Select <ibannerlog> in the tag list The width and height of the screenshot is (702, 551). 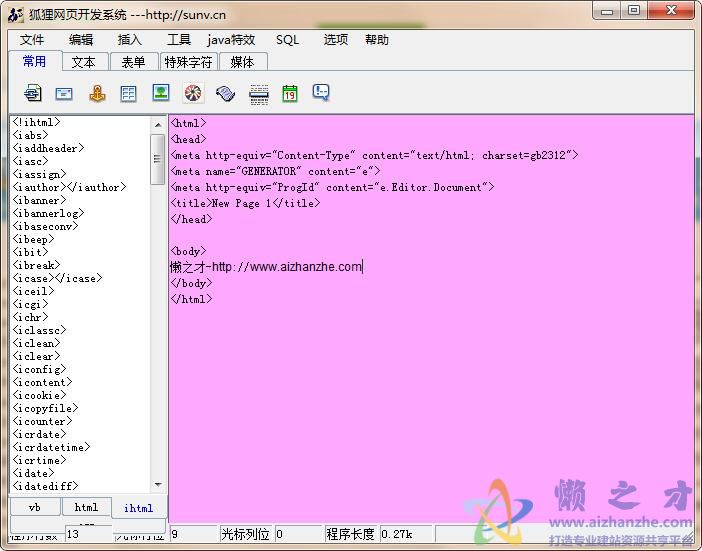tap(48, 213)
